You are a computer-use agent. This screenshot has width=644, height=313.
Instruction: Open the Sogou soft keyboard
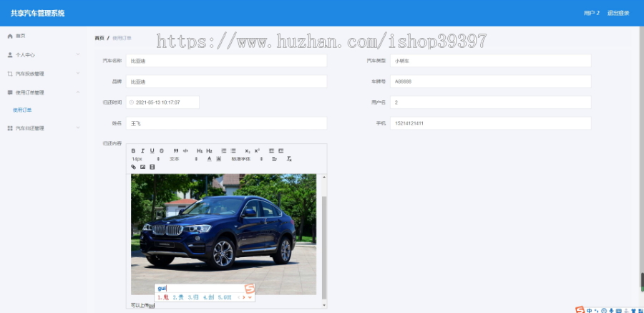pyautogui.click(x=619, y=311)
